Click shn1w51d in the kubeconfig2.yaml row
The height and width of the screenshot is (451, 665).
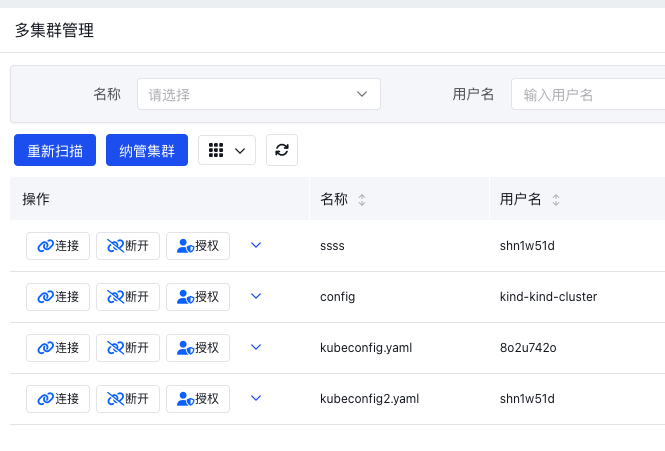[527, 398]
